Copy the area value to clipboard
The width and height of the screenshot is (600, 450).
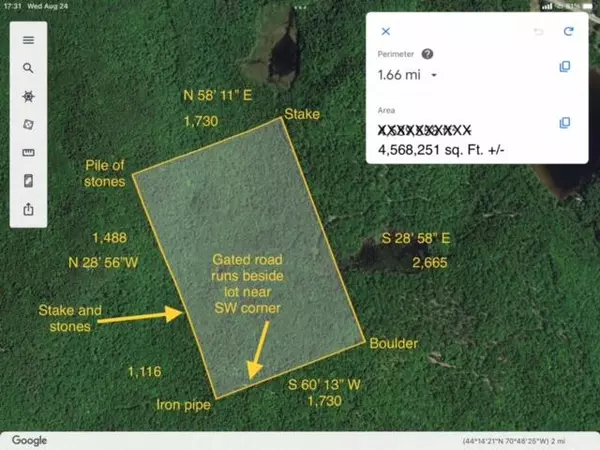[x=564, y=122]
